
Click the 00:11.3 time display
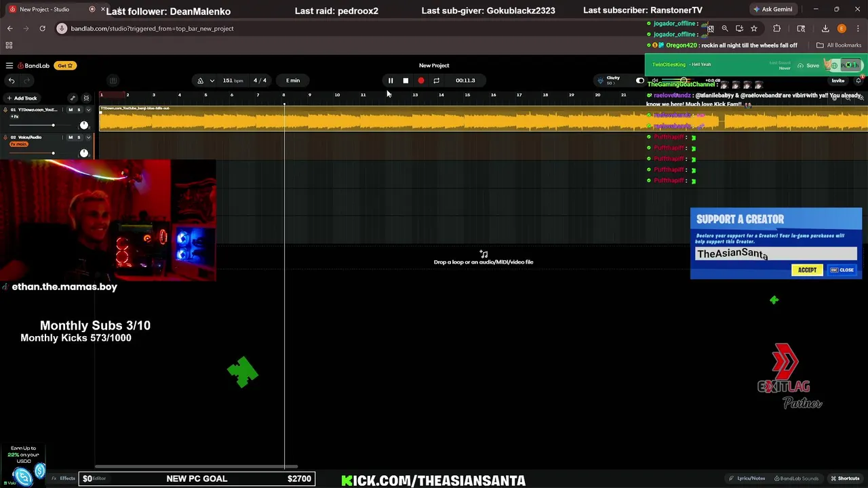pyautogui.click(x=465, y=81)
